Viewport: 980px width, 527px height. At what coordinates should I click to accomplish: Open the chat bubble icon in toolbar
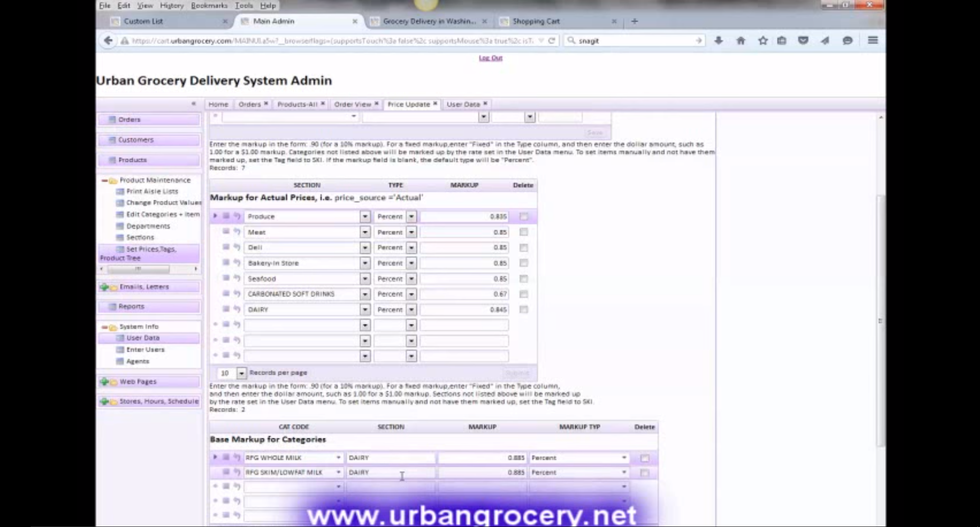click(x=848, y=40)
